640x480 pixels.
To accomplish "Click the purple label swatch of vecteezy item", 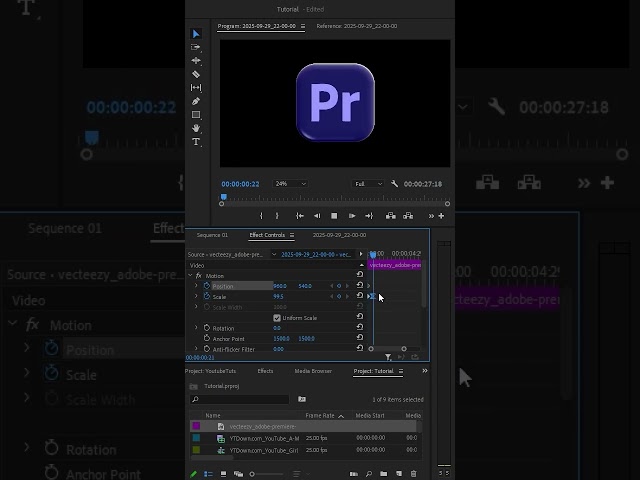I will [x=196, y=426].
